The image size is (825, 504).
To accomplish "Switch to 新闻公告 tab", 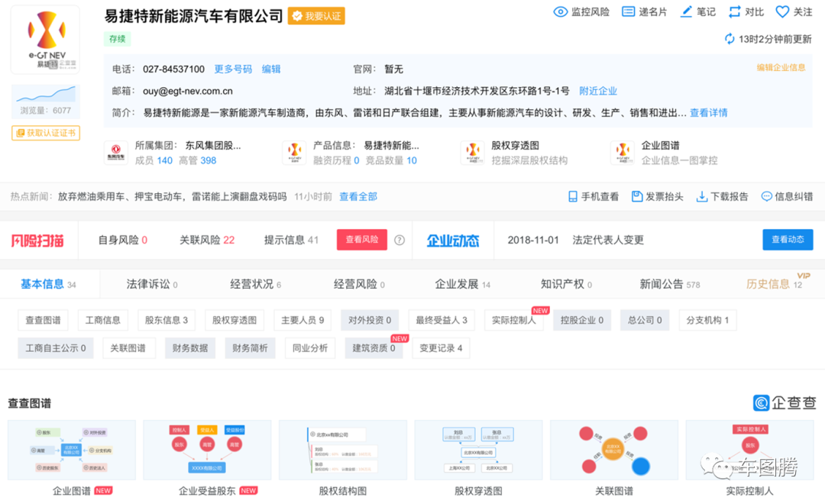I will 670,284.
